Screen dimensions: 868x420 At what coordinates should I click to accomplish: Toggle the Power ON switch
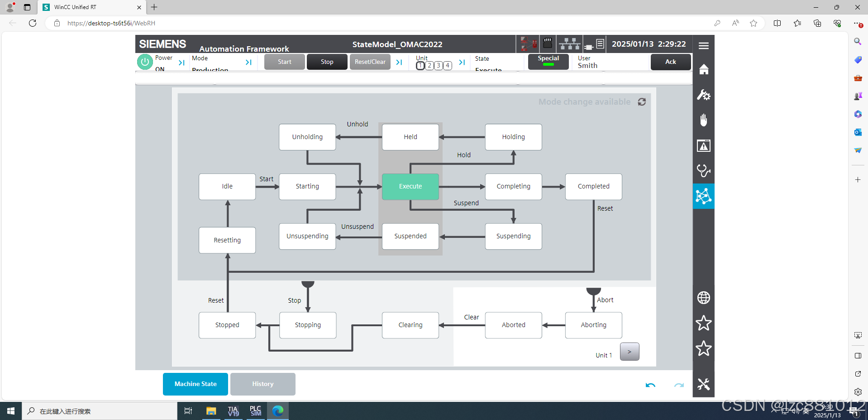pyautogui.click(x=144, y=62)
